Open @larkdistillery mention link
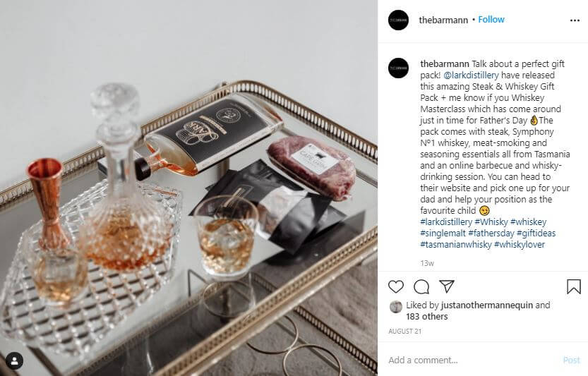The height and width of the screenshot is (376, 588). tap(471, 75)
